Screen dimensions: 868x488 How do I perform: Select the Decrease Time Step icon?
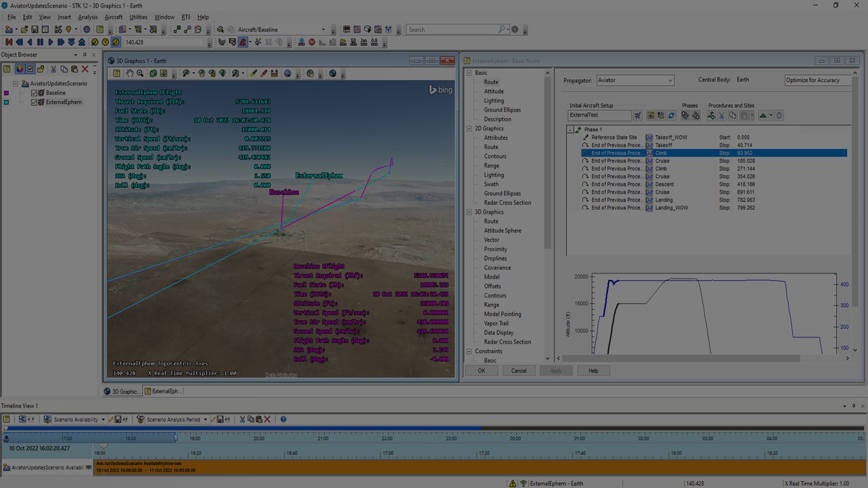pos(71,42)
